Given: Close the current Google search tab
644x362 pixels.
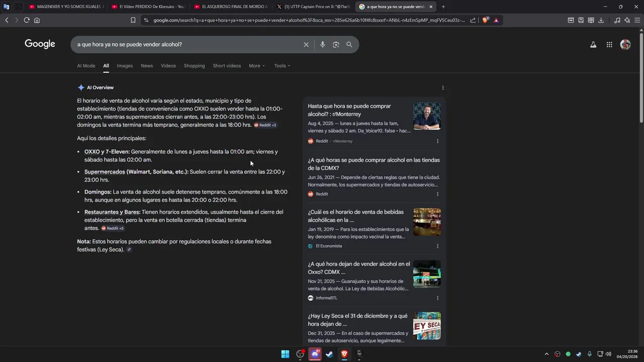Looking at the screenshot, I should point(431,7).
